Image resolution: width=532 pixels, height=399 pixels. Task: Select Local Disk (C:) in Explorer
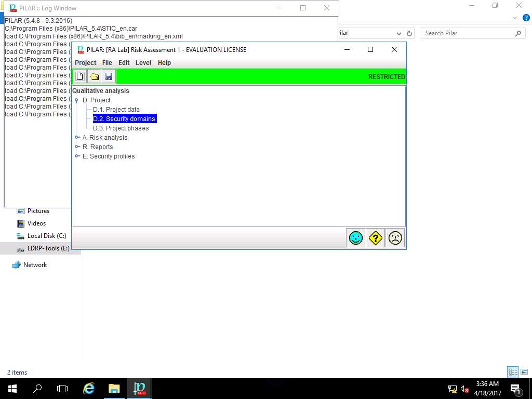point(46,236)
